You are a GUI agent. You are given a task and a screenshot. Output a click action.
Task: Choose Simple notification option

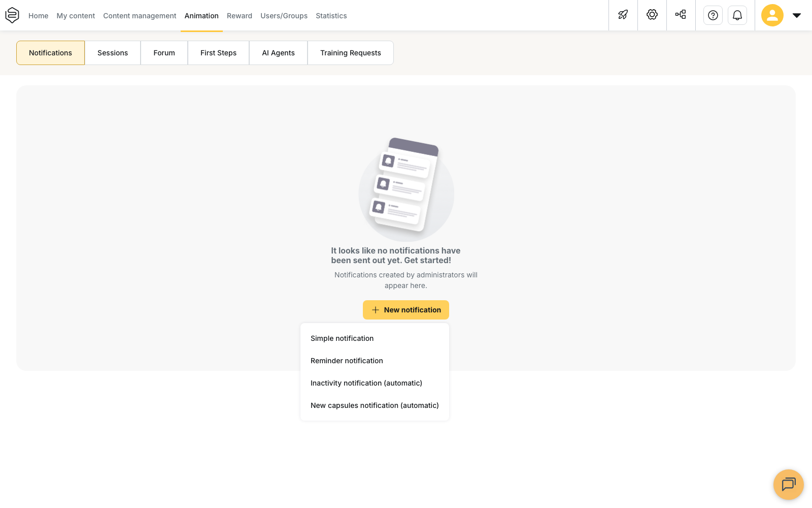coord(375,338)
